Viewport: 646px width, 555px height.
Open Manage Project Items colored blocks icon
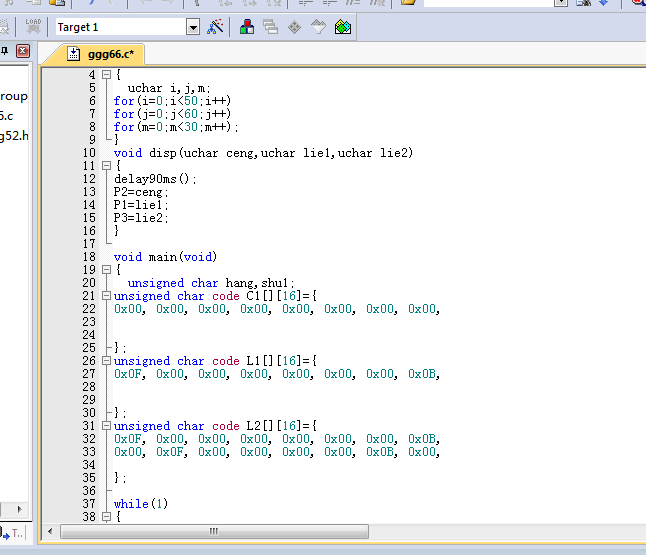coord(247,27)
